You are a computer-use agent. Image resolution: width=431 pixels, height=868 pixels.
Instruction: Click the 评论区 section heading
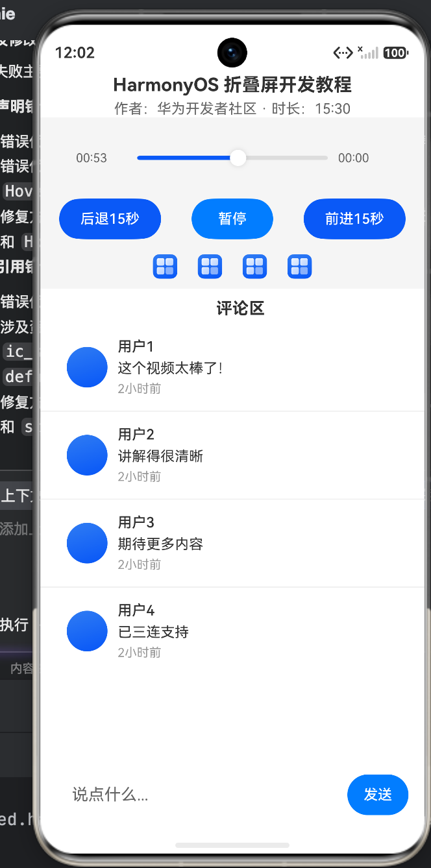(240, 308)
